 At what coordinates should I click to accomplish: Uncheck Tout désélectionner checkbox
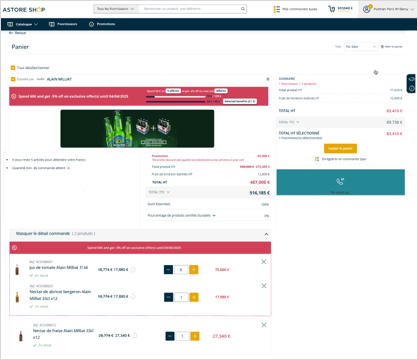(13, 68)
